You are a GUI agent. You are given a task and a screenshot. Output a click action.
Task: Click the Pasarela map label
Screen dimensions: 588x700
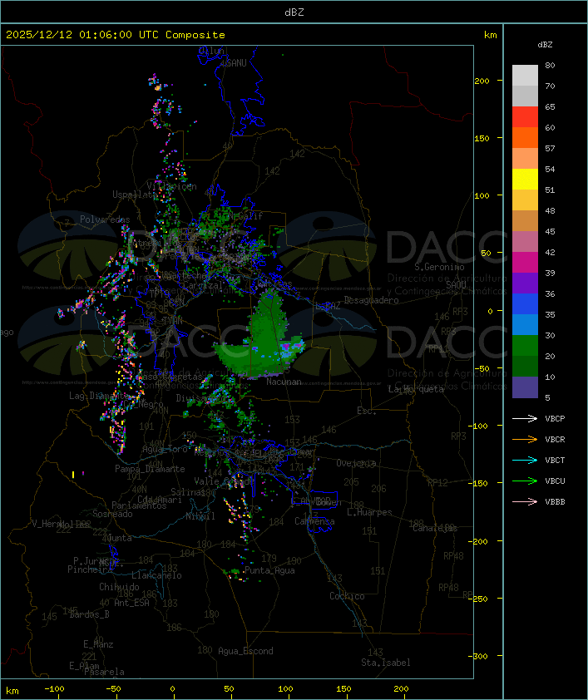pyautogui.click(x=104, y=672)
